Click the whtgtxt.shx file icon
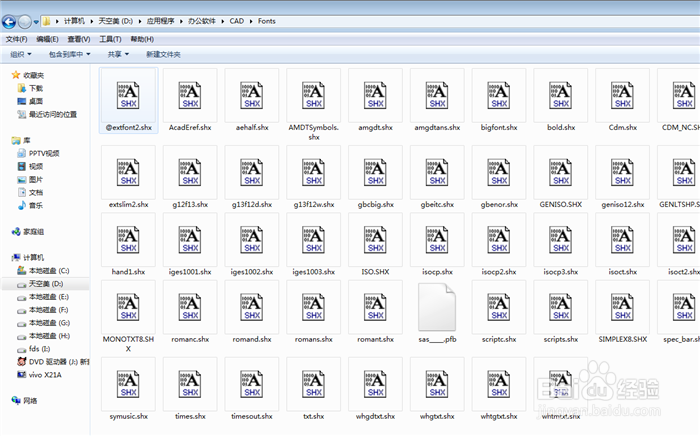Viewport: 700px width, 436px height. (499, 384)
